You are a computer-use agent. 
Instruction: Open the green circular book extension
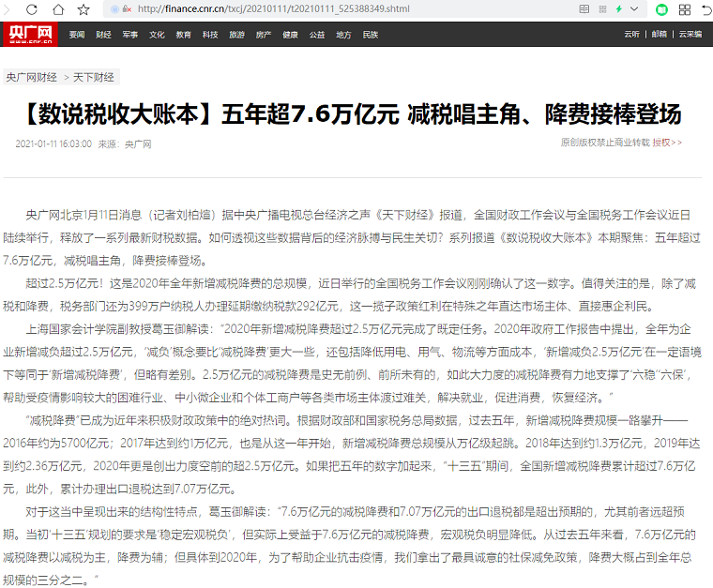[661, 9]
